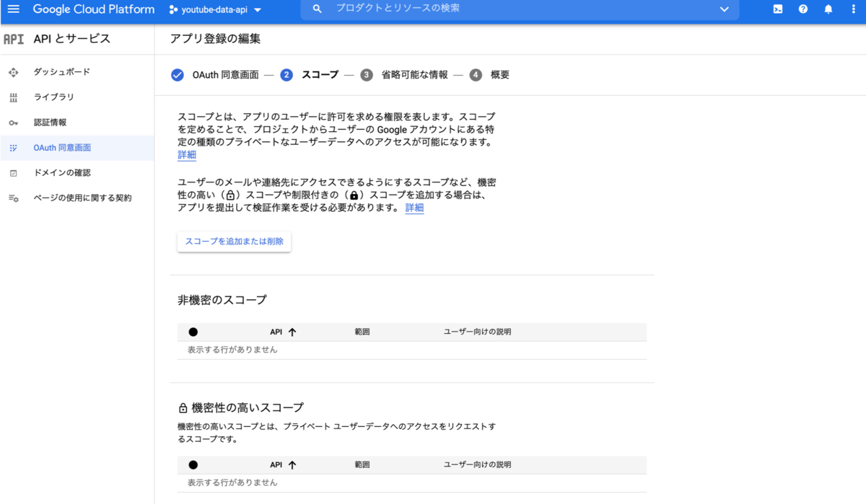The height and width of the screenshot is (504, 866).
Task: View notifications via the bell icon
Action: pos(829,9)
